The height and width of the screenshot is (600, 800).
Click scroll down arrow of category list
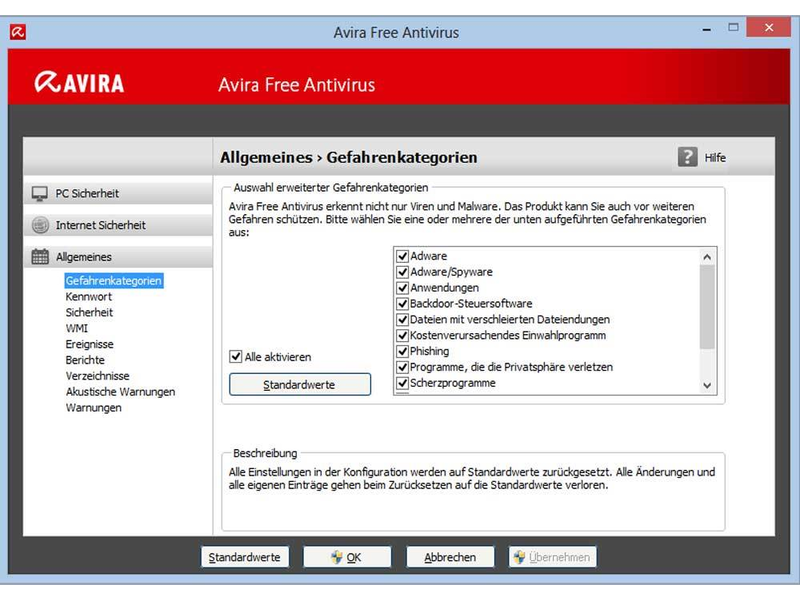pos(707,386)
